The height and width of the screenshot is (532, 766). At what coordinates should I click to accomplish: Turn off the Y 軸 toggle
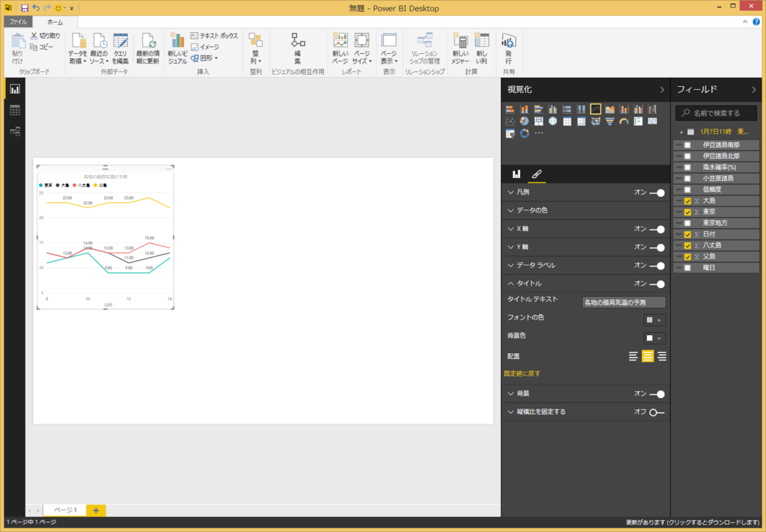pos(657,247)
